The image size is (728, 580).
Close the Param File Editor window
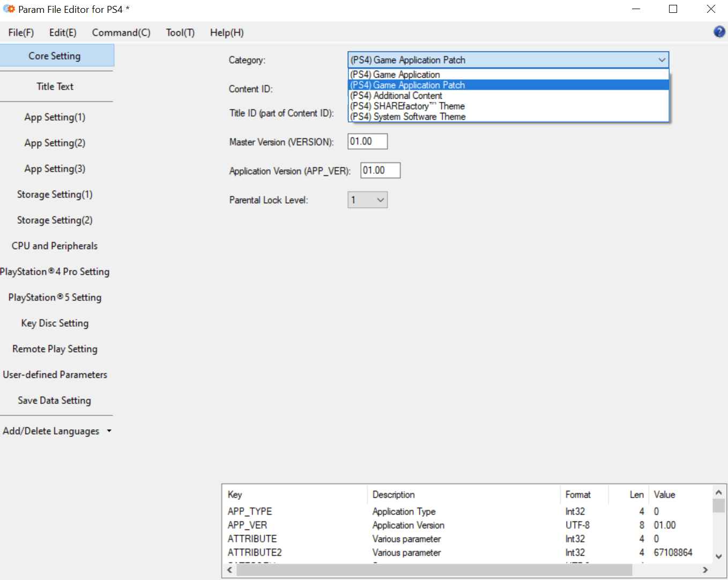711,9
